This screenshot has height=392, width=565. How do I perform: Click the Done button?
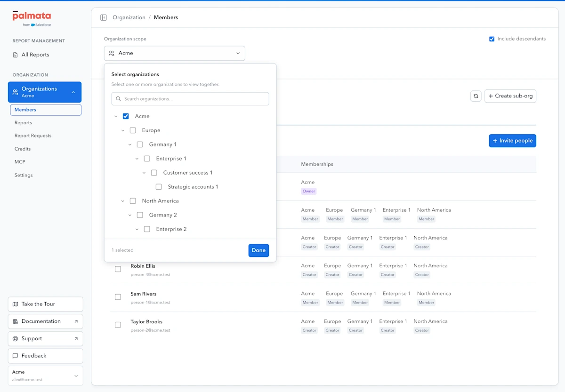(x=258, y=250)
